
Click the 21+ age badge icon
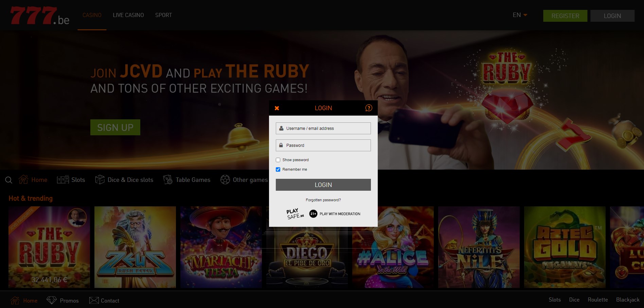[313, 214]
